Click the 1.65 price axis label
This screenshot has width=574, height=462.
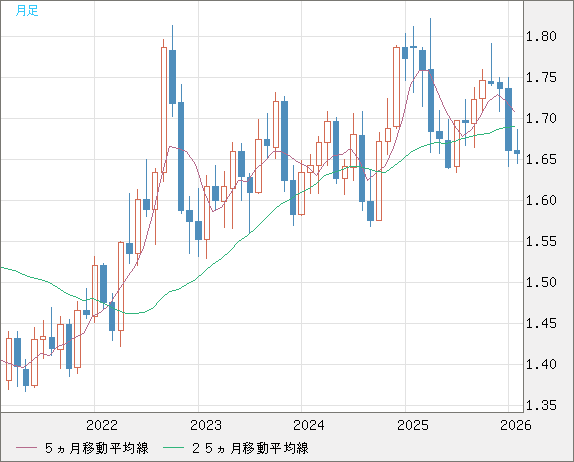coord(541,159)
